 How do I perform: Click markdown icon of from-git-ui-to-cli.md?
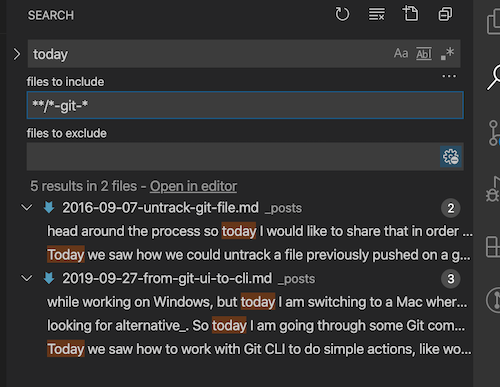(49, 278)
